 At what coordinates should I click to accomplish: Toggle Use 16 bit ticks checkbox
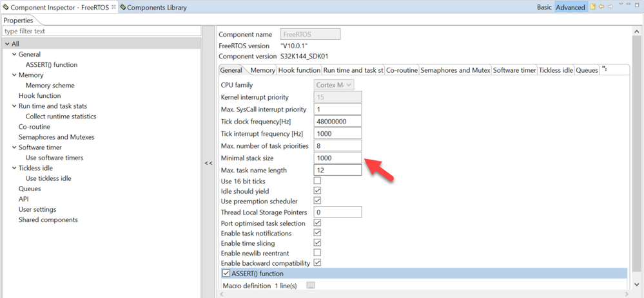tap(317, 181)
